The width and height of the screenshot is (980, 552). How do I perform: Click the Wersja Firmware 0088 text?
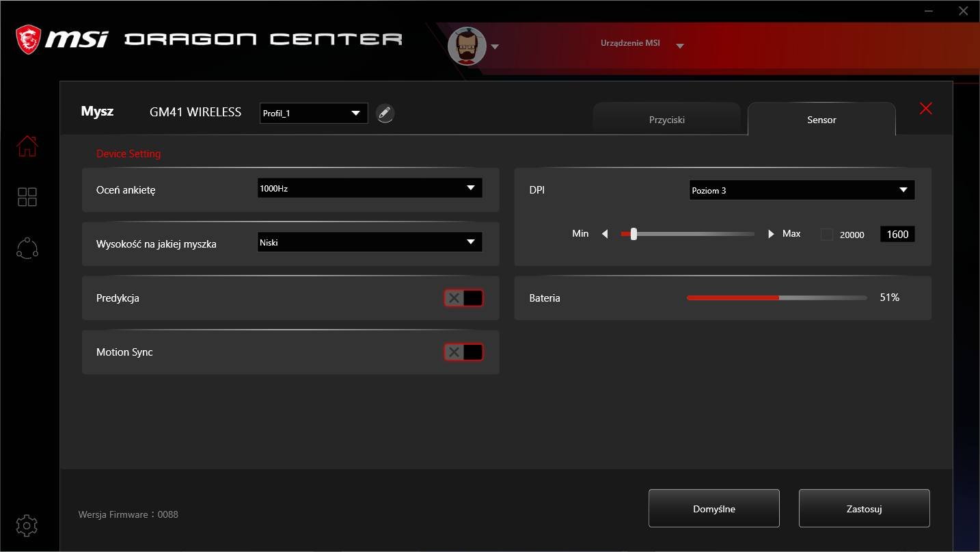(x=128, y=514)
